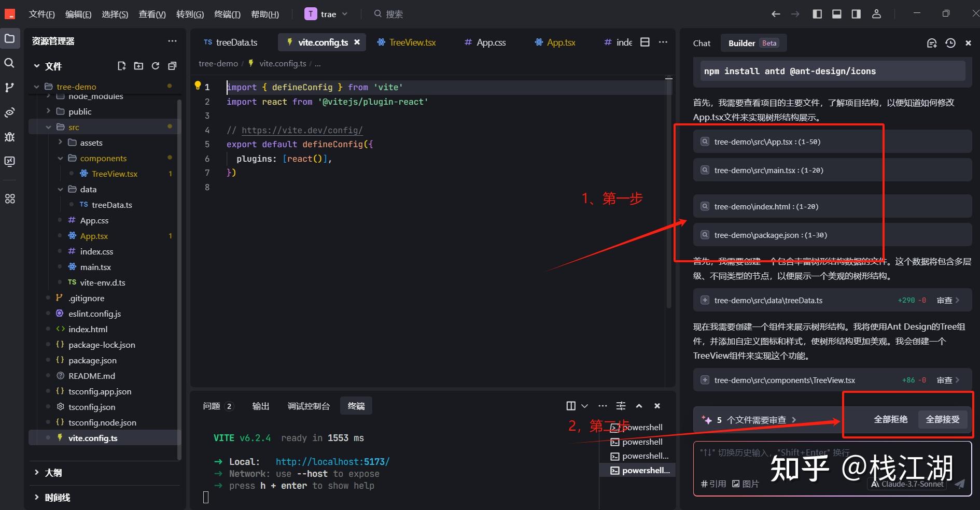Expand the 大纲 outline section
Viewport: 980px width, 510px height.
tap(48, 473)
